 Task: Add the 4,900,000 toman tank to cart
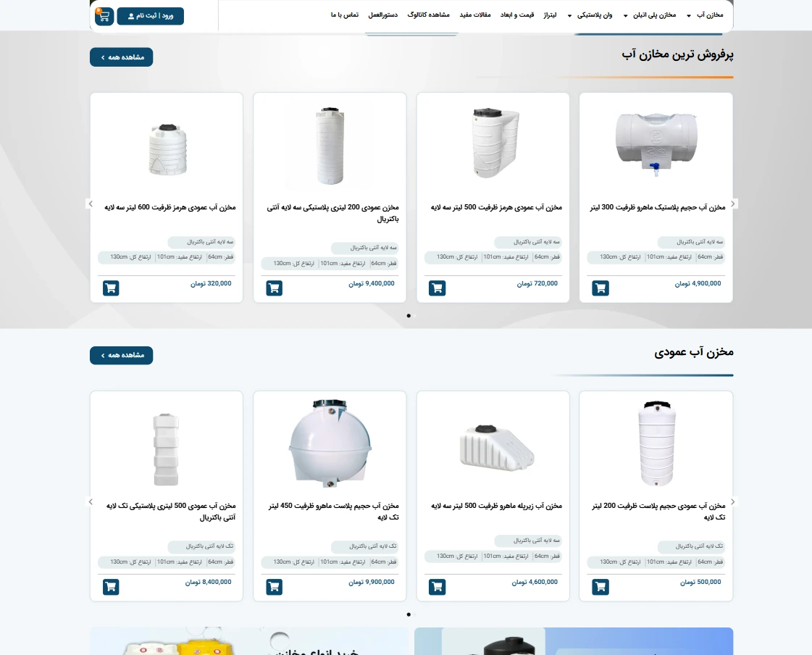tap(600, 288)
